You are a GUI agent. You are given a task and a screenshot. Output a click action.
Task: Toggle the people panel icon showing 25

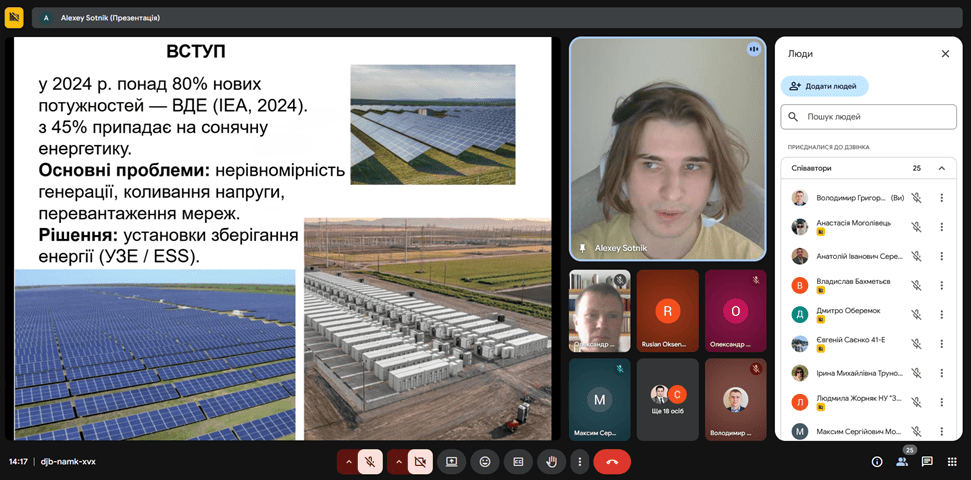coord(902,461)
